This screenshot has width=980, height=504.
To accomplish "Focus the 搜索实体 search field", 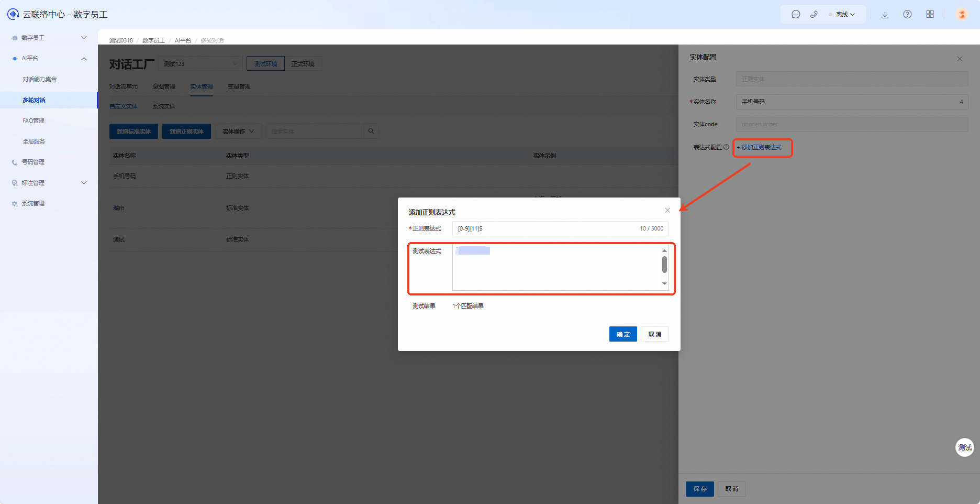I will 315,132.
